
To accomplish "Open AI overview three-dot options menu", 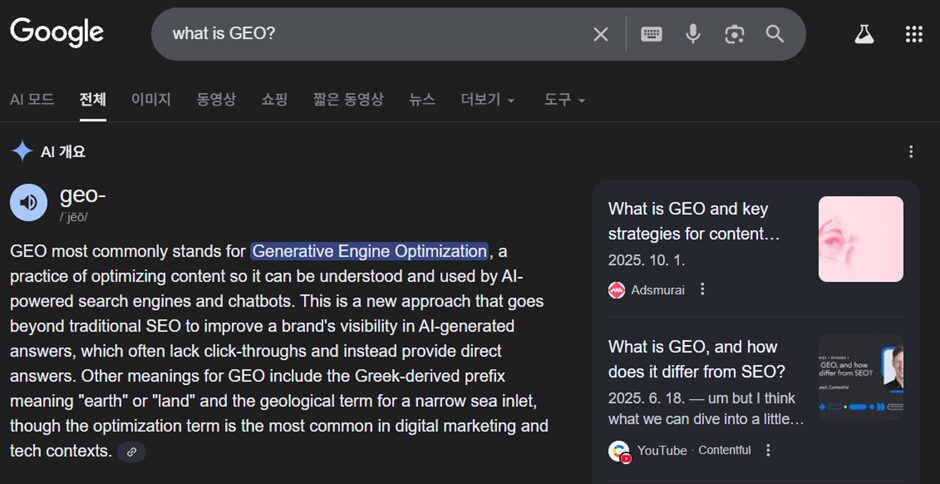I will tap(910, 152).
